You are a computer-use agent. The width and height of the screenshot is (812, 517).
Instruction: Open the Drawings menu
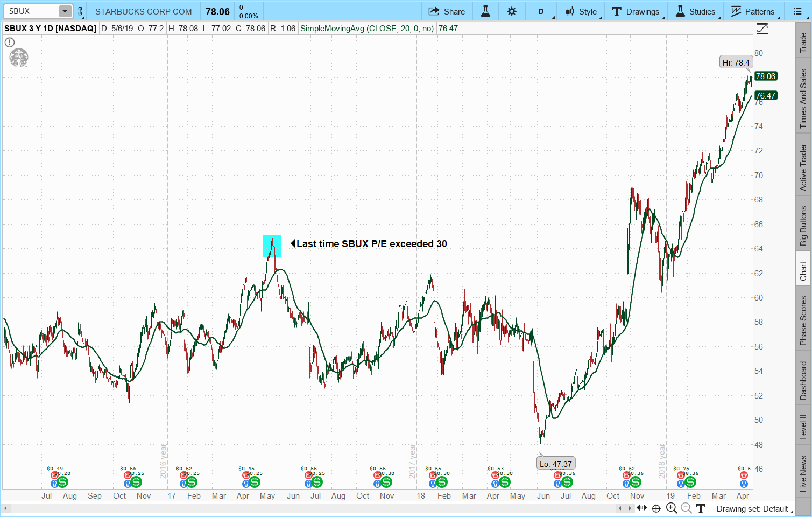point(636,11)
